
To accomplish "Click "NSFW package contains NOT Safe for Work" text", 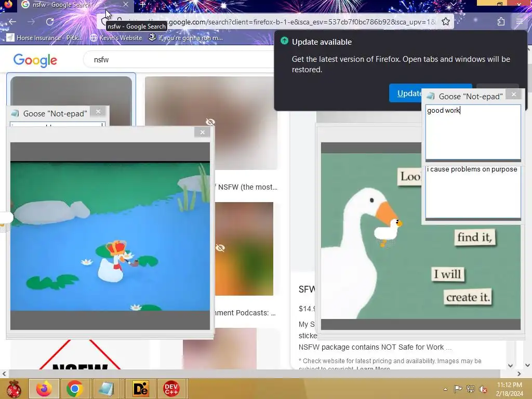I will click(371, 347).
